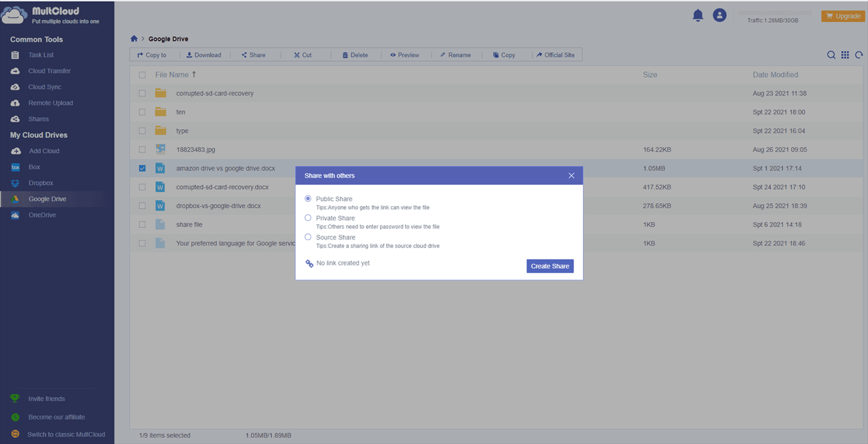Click the Copy to toolbar button
The image size is (868, 444).
152,55
